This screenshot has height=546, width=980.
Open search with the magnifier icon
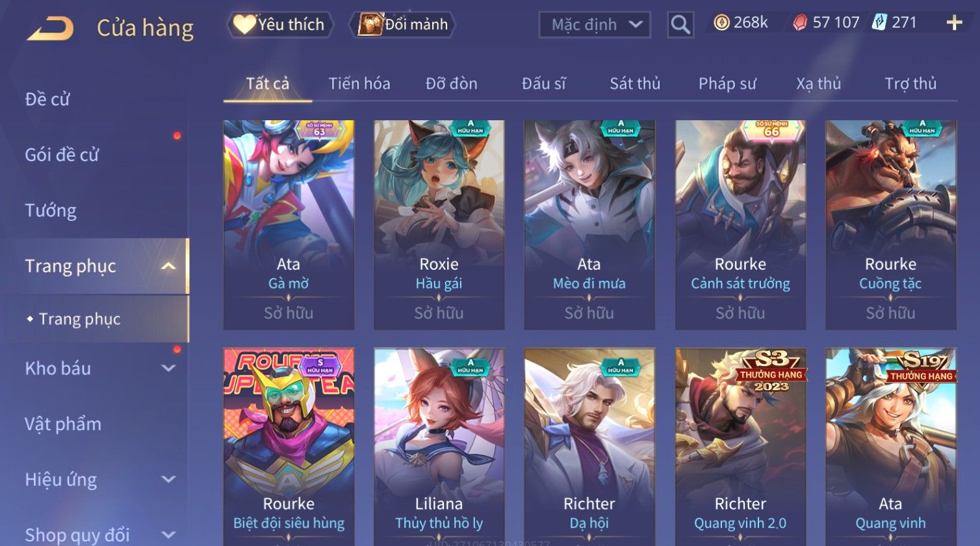pos(680,25)
